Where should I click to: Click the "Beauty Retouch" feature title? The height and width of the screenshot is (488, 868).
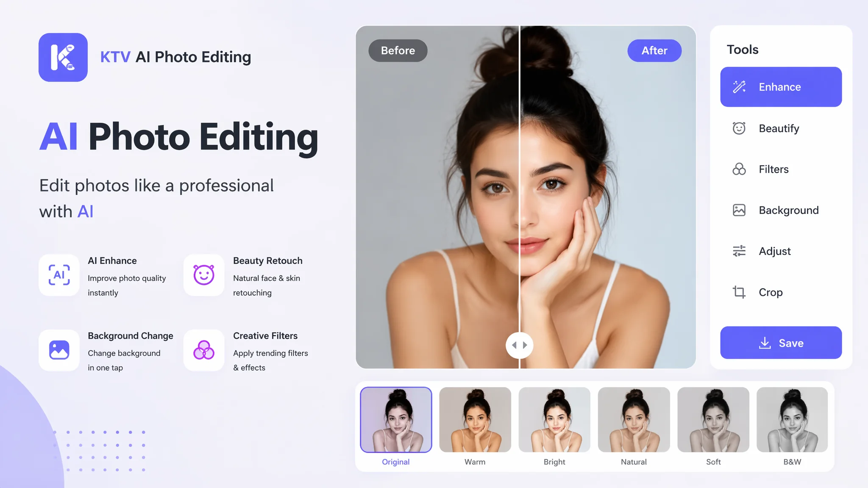point(268,261)
